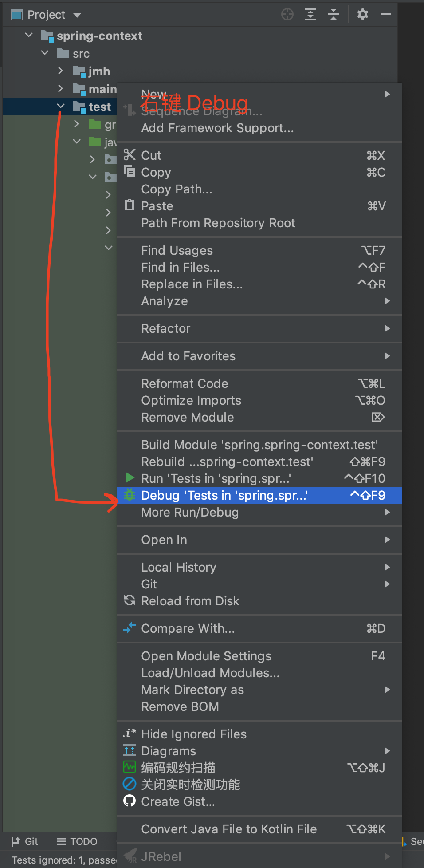Choose Find Usages from context menu

177,251
